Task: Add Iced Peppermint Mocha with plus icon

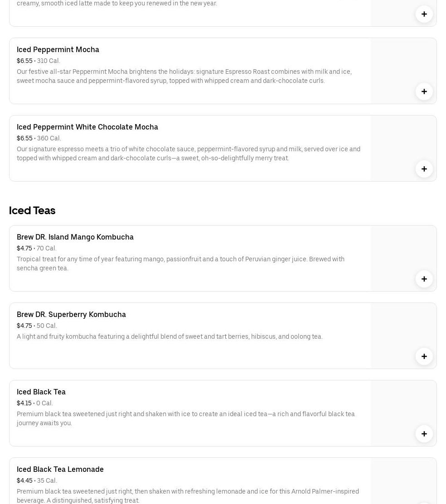Action: (424, 91)
